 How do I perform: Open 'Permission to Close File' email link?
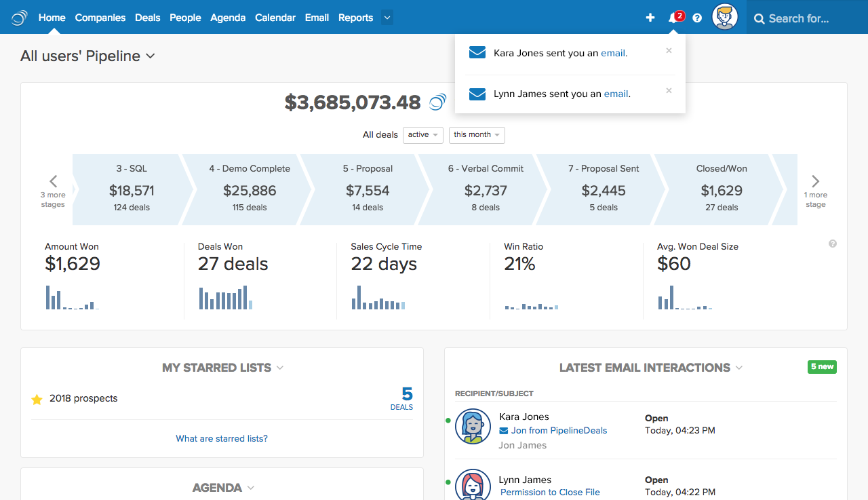(x=550, y=492)
